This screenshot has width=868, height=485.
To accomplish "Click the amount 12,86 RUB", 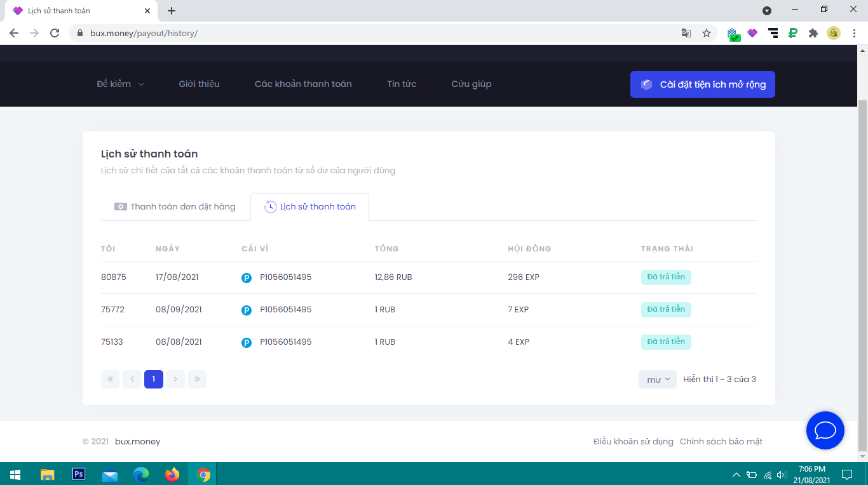I will [393, 277].
